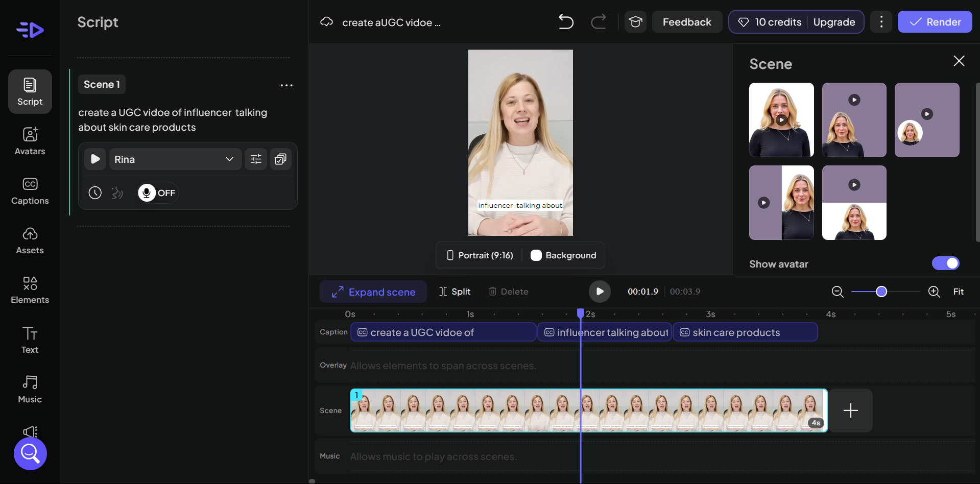
Task: Open the Avatars panel in the sidebar
Action: [29, 141]
